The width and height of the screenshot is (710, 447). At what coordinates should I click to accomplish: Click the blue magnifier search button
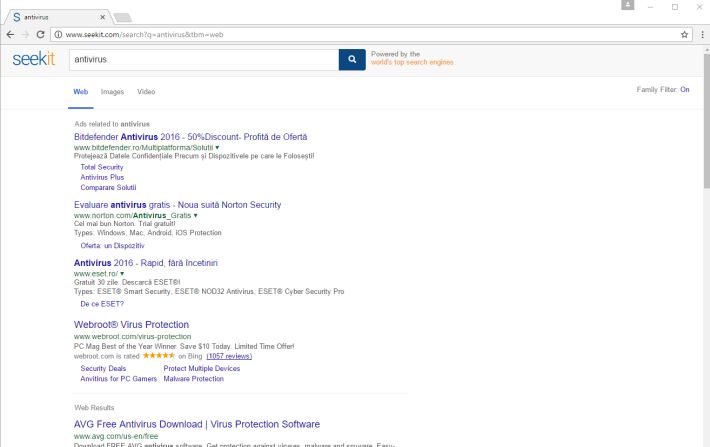352,59
